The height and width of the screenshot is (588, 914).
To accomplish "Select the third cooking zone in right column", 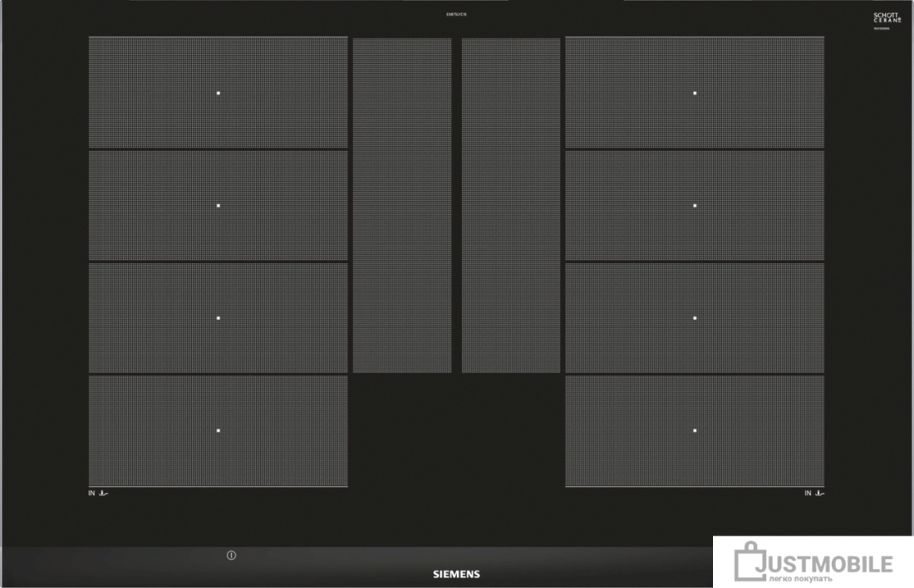I will (x=695, y=317).
